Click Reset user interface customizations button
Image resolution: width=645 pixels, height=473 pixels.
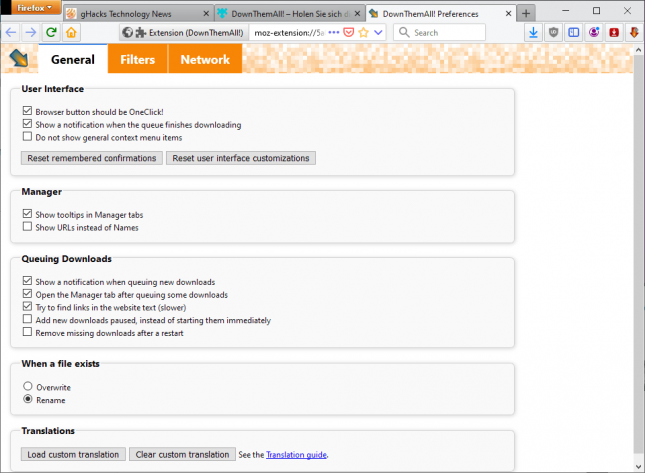click(241, 158)
